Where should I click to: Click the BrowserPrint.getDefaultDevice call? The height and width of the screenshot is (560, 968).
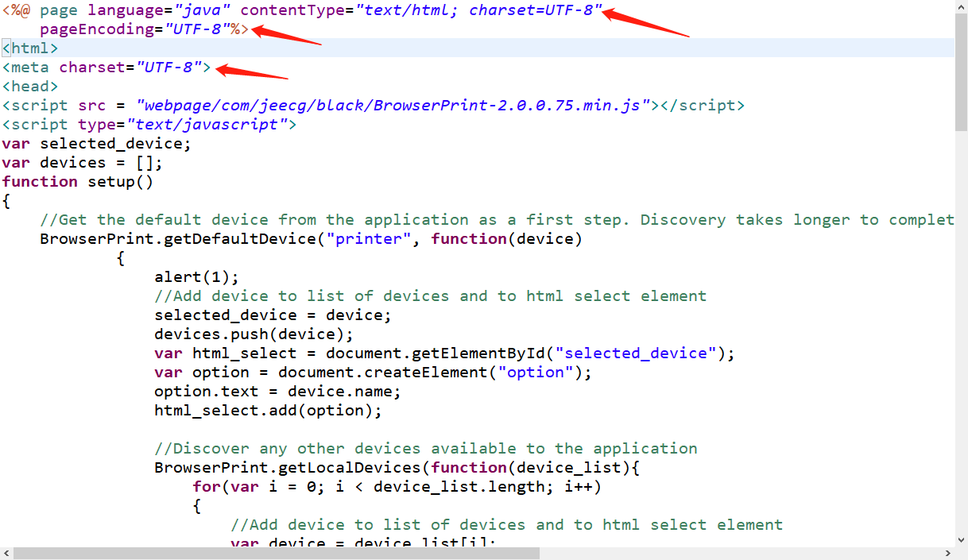(312, 239)
